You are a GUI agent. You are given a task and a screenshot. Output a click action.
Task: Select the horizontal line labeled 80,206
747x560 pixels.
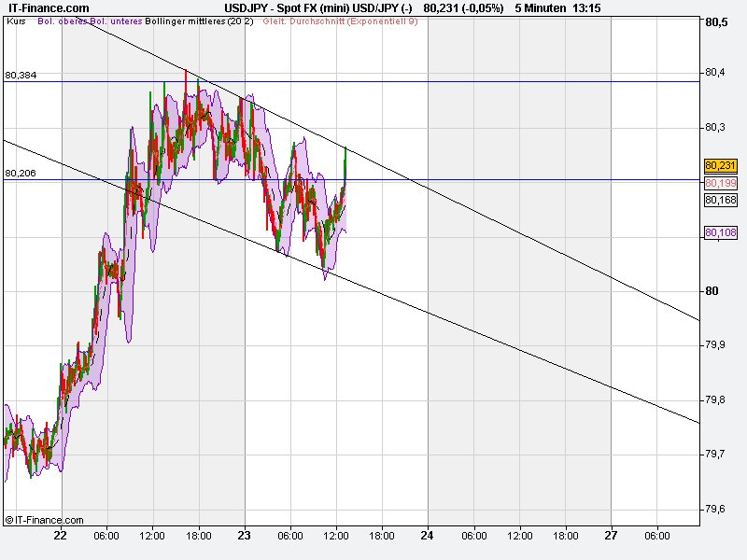tap(467, 177)
